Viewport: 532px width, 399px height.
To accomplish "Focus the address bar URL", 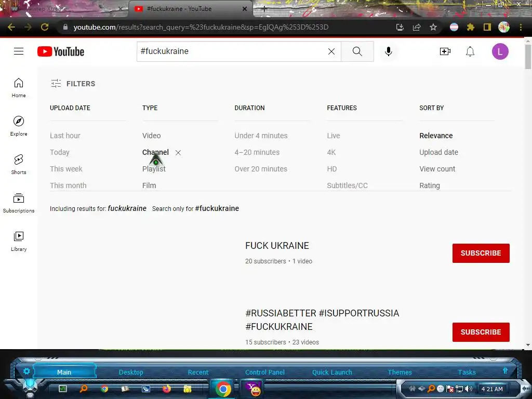I will coord(201,27).
